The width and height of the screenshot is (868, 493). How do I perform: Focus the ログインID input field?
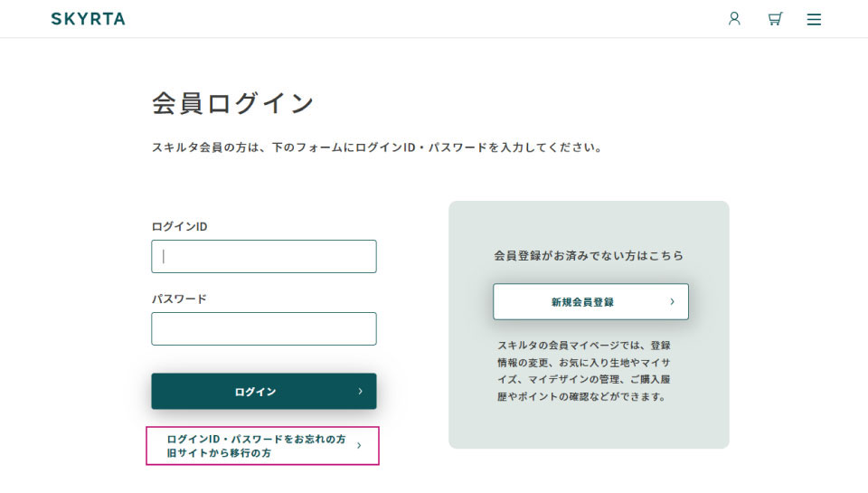pyautogui.click(x=264, y=257)
